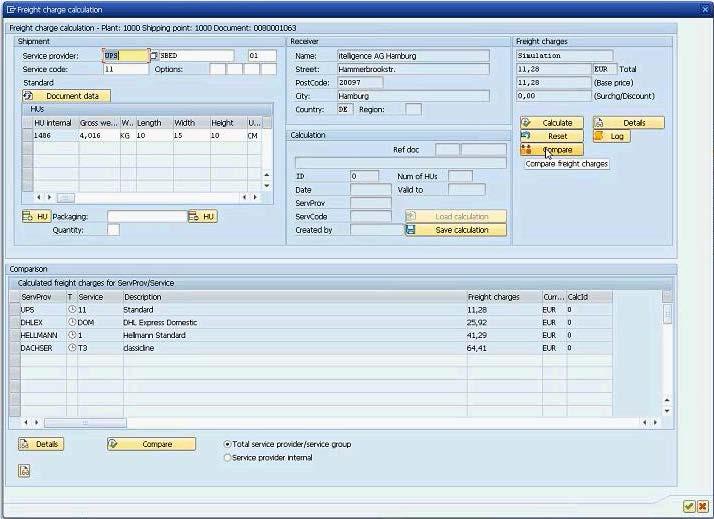Click Hellmann Standard description cell
This screenshot has height=519, width=714.
[x=295, y=335]
